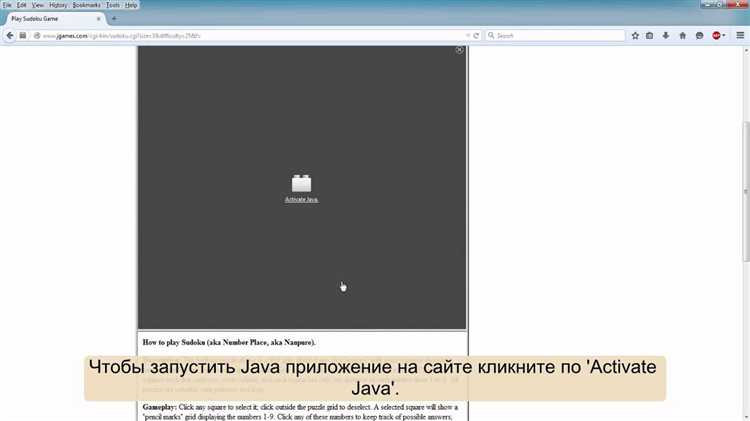
Task: Click the plugin notification icon in address bar
Action: tap(22, 35)
